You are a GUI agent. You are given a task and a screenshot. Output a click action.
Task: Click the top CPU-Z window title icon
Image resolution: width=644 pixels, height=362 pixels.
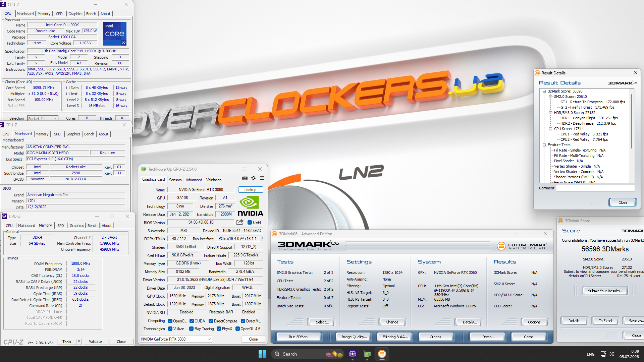click(x=3, y=4)
